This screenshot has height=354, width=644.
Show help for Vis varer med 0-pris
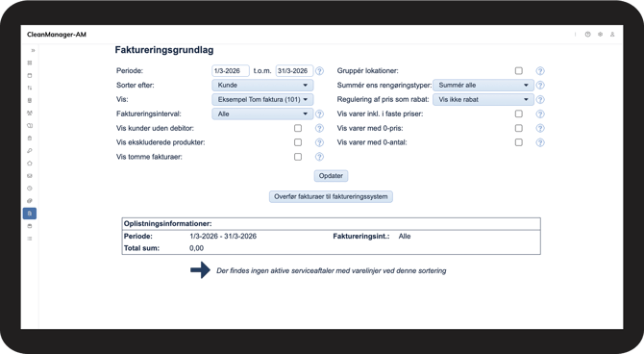540,128
